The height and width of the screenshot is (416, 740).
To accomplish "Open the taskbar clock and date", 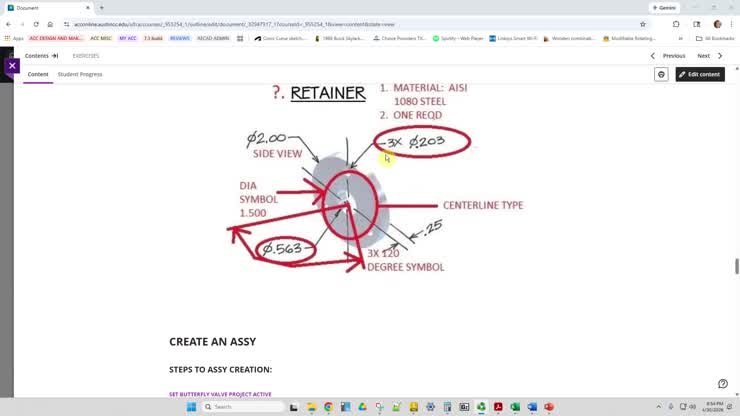I will (712, 407).
